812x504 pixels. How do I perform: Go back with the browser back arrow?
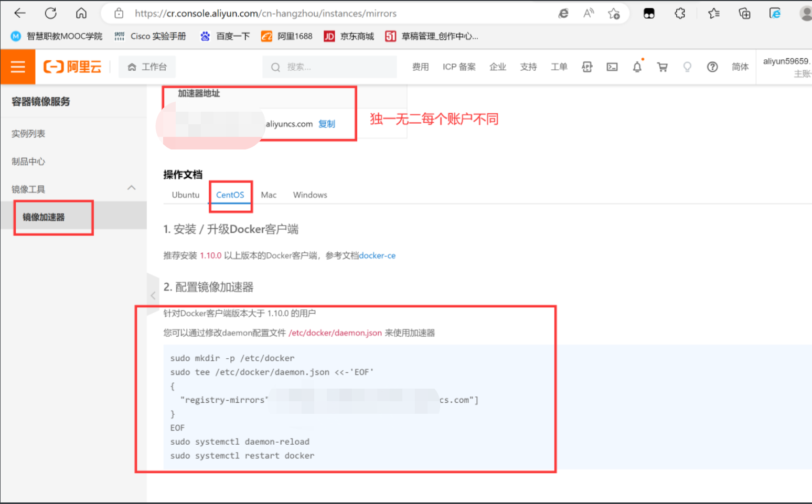tap(20, 13)
